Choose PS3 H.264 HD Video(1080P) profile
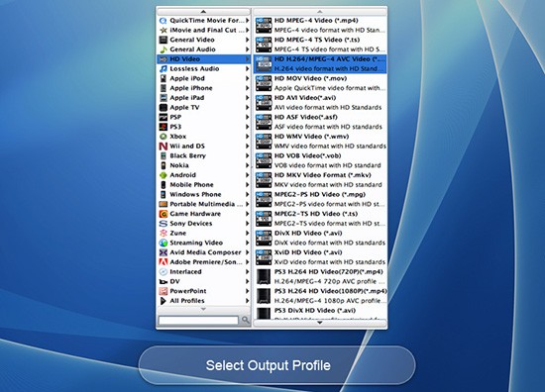 320,296
